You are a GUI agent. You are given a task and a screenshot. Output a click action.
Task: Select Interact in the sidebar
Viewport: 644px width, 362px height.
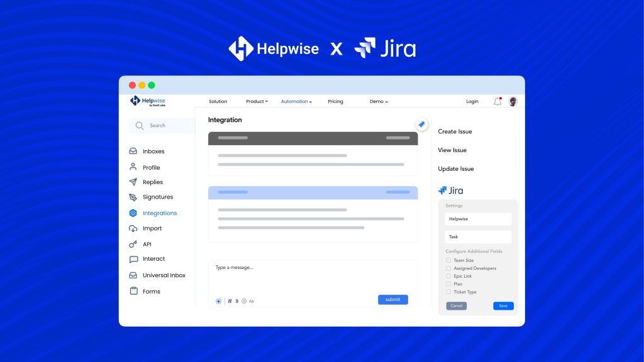[x=153, y=259]
